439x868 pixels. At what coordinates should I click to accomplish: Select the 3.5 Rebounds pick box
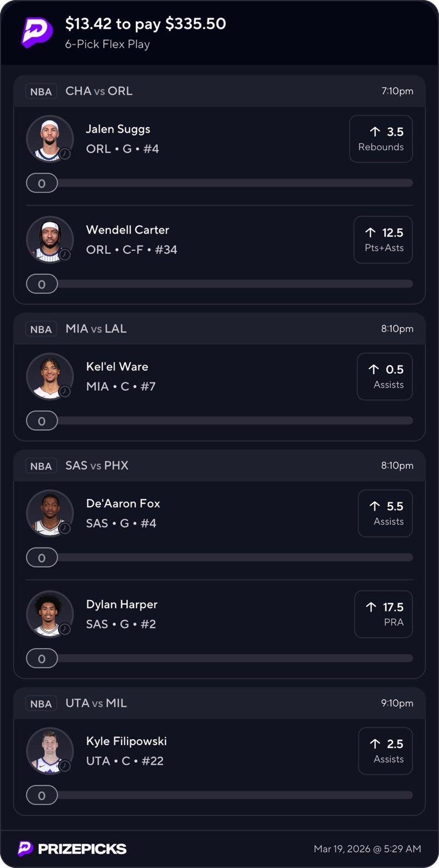click(381, 139)
